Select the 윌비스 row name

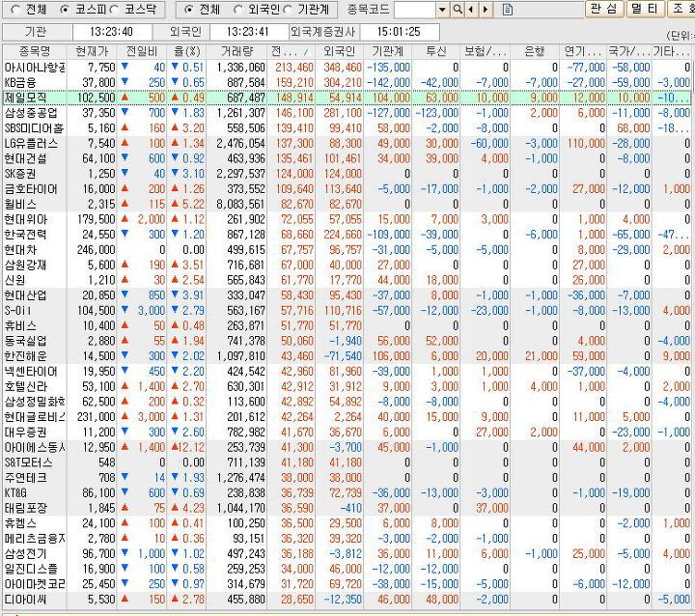click(20, 204)
